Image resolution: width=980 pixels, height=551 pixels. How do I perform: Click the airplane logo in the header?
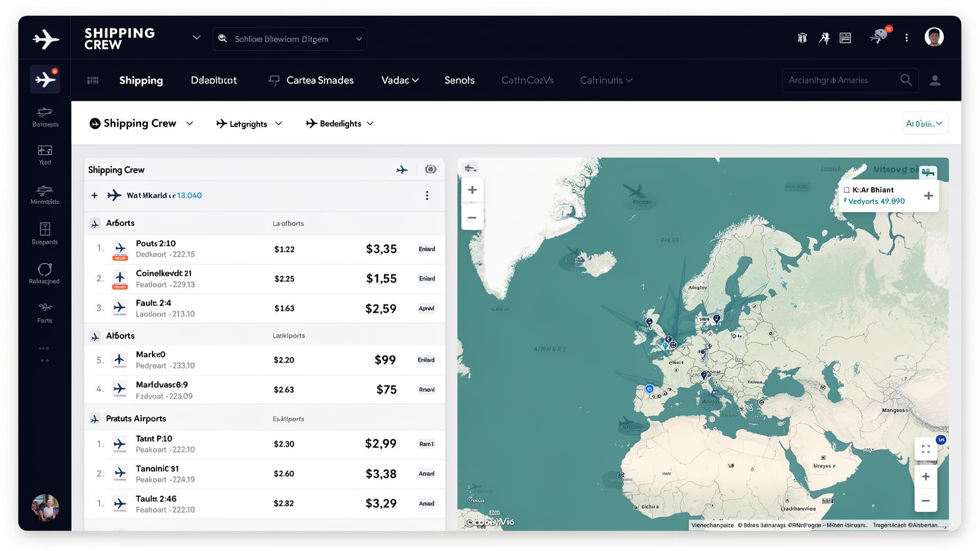coord(45,39)
